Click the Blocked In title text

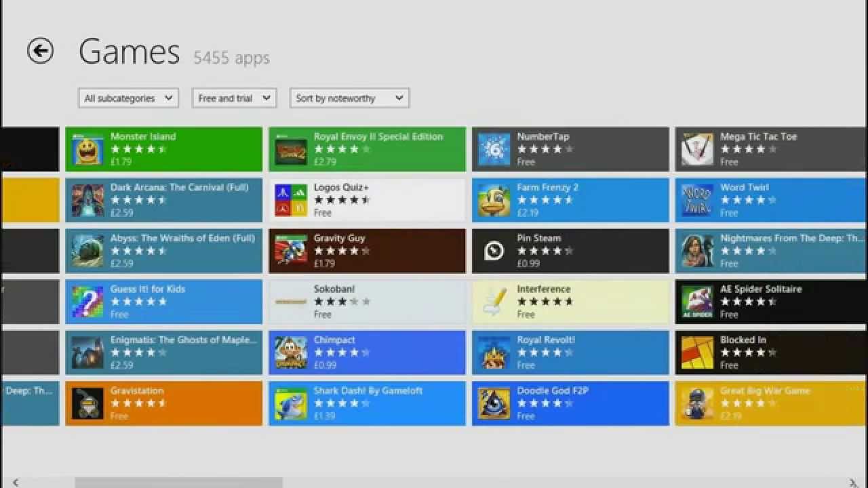click(x=743, y=340)
